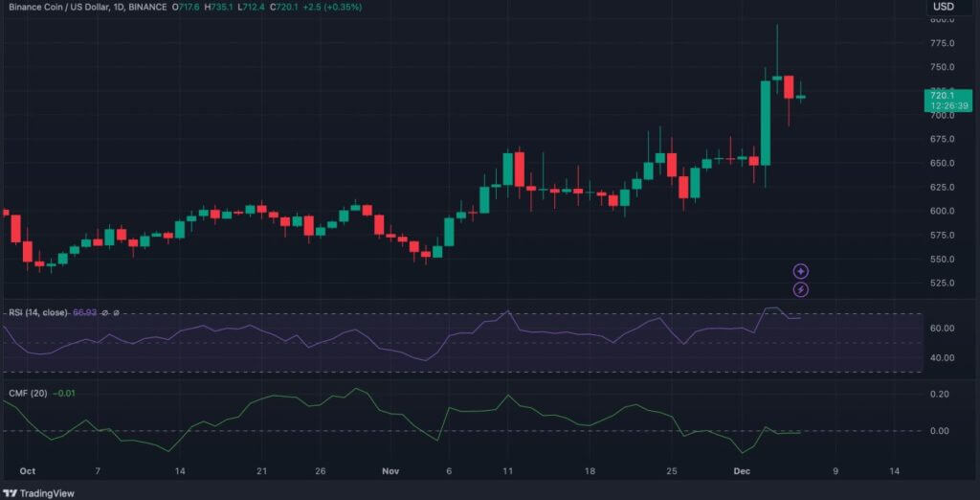
Task: Click the RSI 60.00 axis label
Action: pyautogui.click(x=942, y=328)
